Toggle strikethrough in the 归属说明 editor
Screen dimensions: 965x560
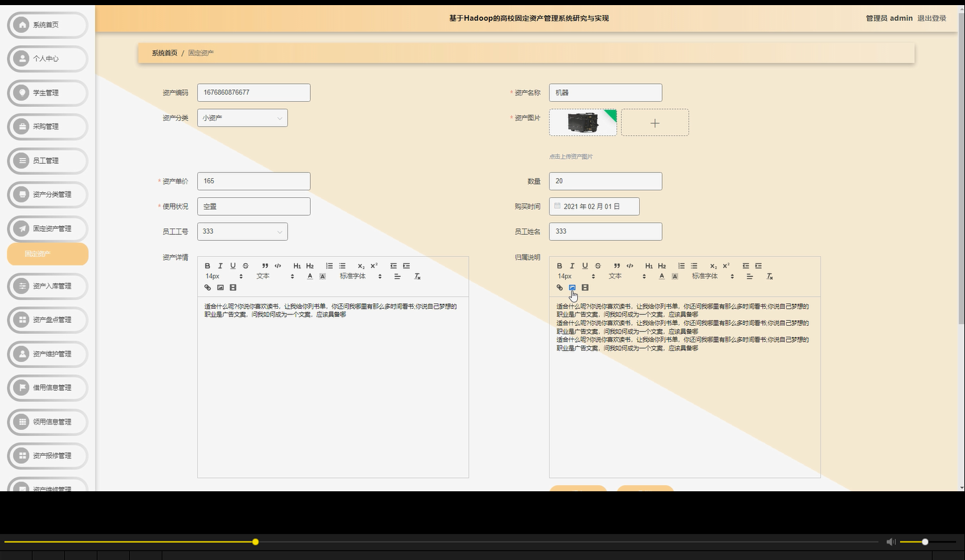coord(597,265)
